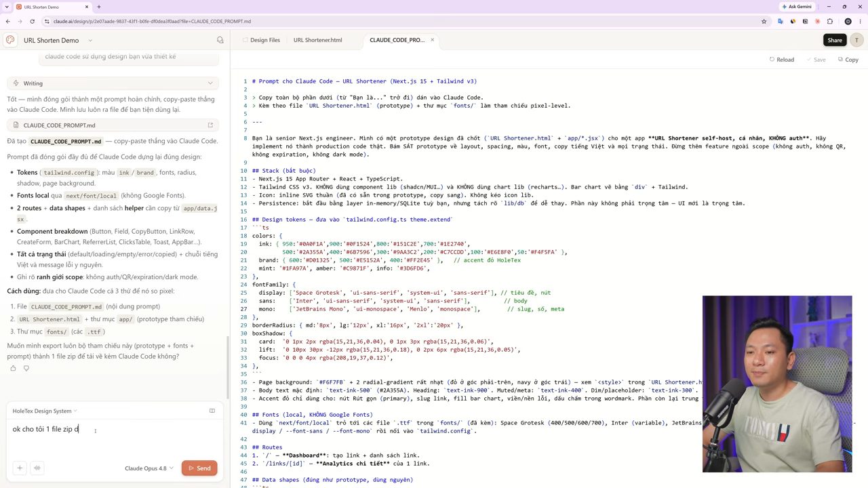The image size is (868, 488).
Task: Open the browser Extensions puzzle icon
Action: point(829,21)
